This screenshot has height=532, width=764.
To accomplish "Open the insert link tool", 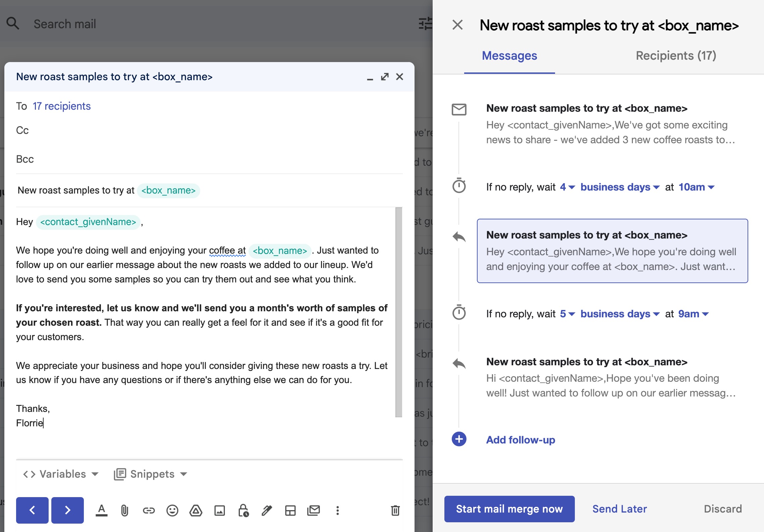I will [x=149, y=511].
